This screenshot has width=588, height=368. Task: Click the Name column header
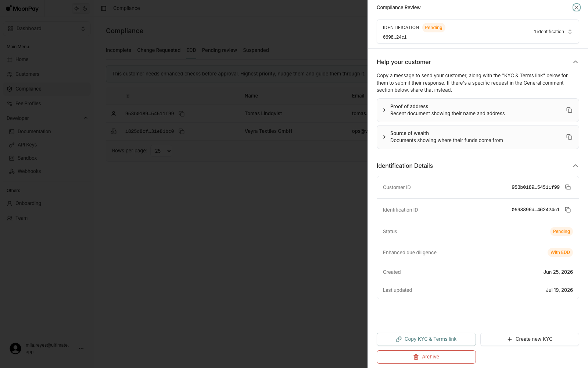(251, 96)
